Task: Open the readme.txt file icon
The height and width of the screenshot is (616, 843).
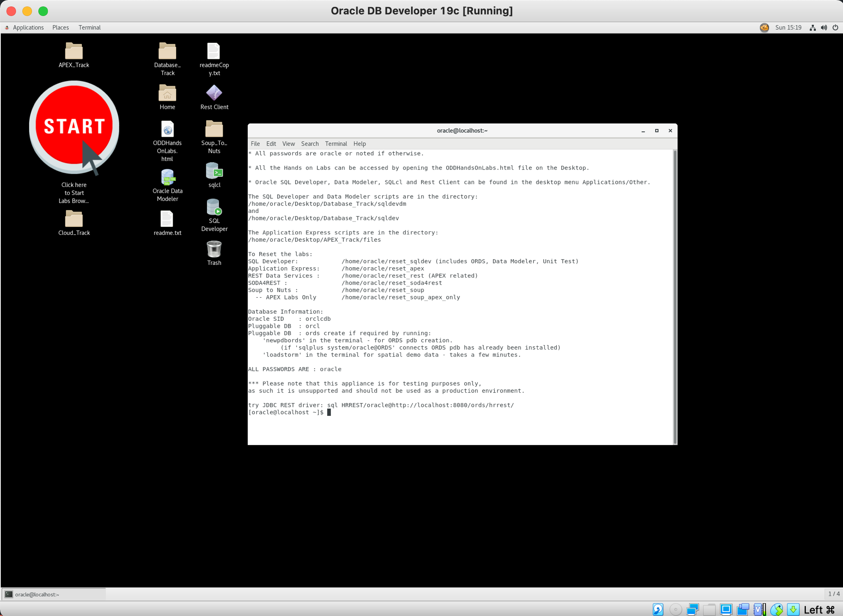Action: click(167, 223)
